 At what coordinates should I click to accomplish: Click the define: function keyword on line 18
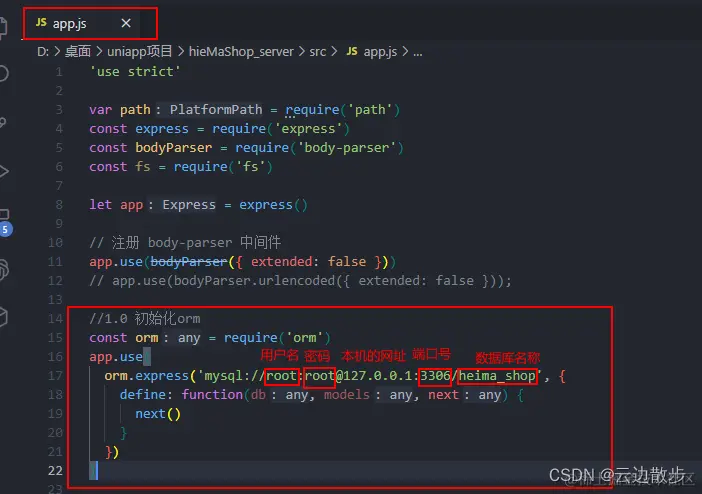pos(212,395)
